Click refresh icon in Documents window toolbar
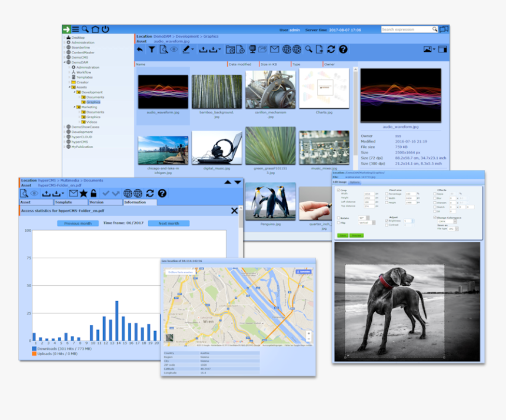The image size is (506, 420). click(149, 193)
